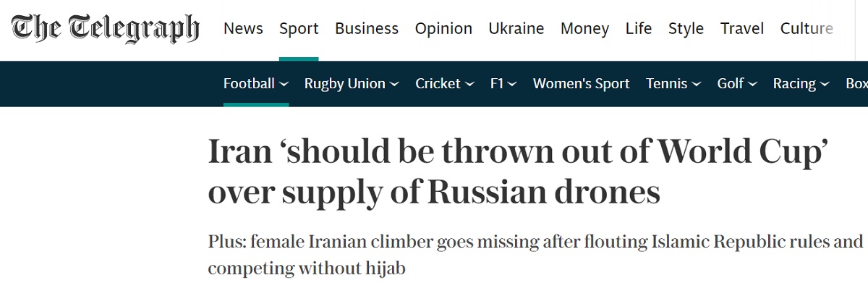
Task: Click the Iran World Cup headline
Action: pyautogui.click(x=517, y=172)
